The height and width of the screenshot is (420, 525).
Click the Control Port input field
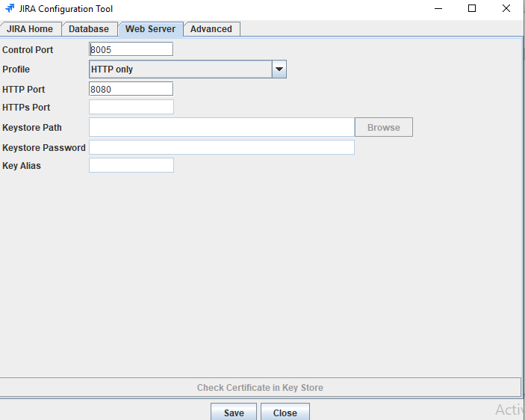tap(131, 49)
